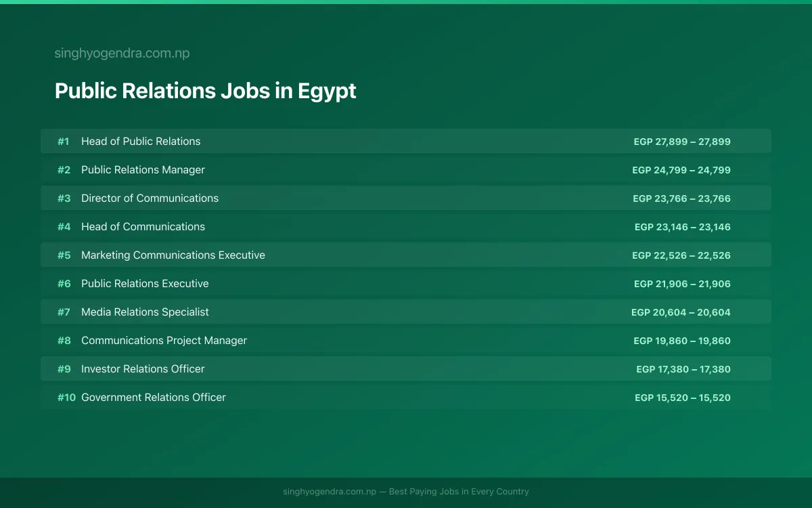Image resolution: width=812 pixels, height=508 pixels.
Task: Click salary EGP 24,799 – 24,799
Action: pyautogui.click(x=681, y=170)
